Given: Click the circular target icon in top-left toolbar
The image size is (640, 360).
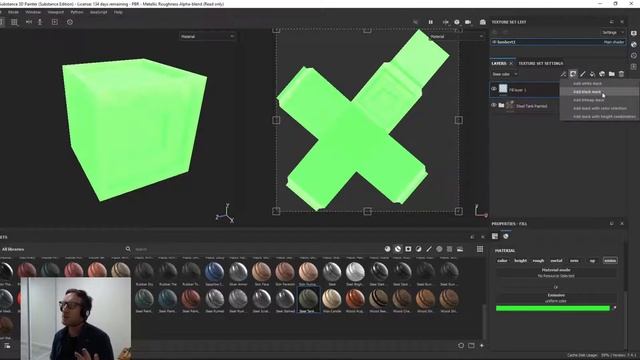Looking at the screenshot, I should pyautogui.click(x=70, y=22).
